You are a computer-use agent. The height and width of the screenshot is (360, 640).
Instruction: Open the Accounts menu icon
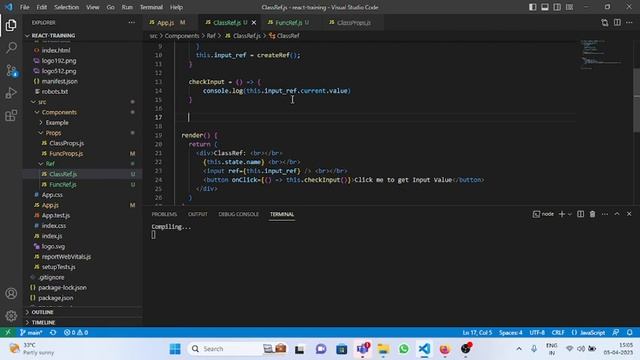[x=11, y=293]
